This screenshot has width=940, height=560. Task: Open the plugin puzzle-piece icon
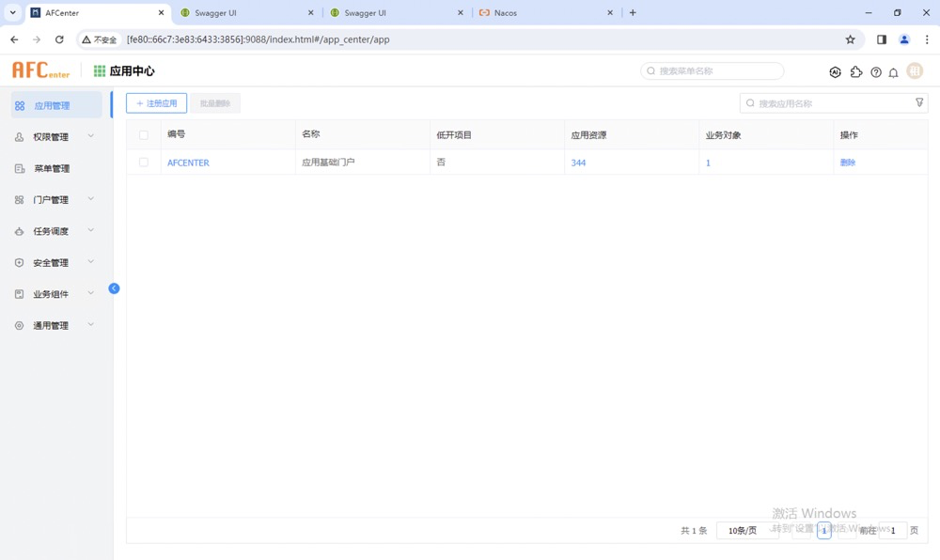(855, 71)
